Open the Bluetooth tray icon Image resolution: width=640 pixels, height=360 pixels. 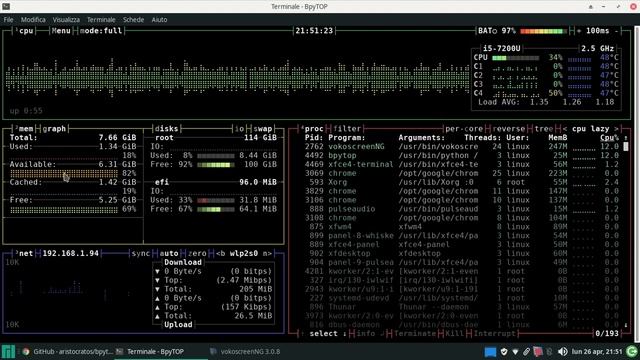550,351
